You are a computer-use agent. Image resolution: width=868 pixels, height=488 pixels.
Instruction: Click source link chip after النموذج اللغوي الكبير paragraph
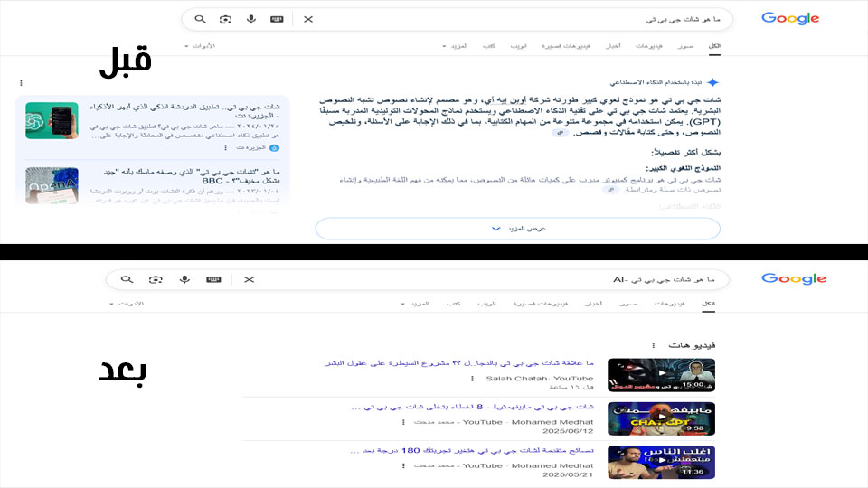tap(610, 190)
